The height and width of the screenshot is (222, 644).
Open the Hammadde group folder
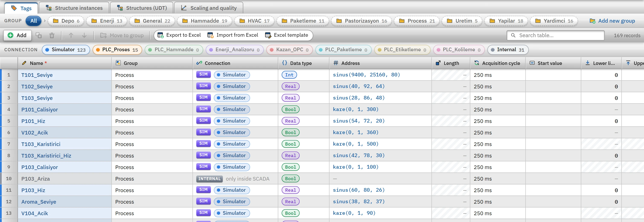click(204, 21)
